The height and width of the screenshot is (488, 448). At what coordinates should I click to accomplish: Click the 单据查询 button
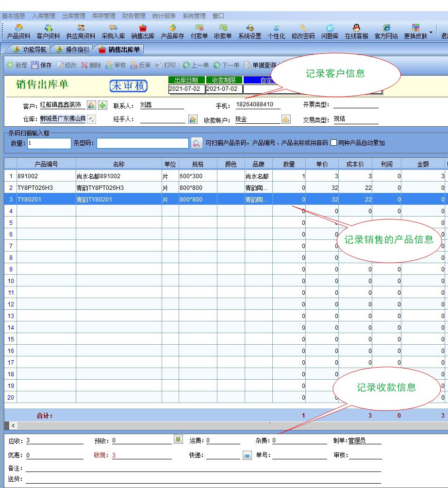point(260,65)
